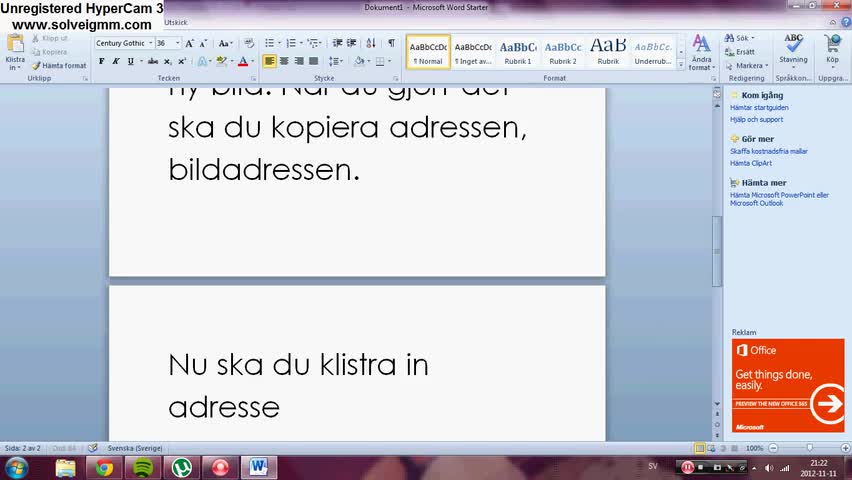Screen dimensions: 852x480
Task: Decrease paragraph indent
Action: coord(337,43)
